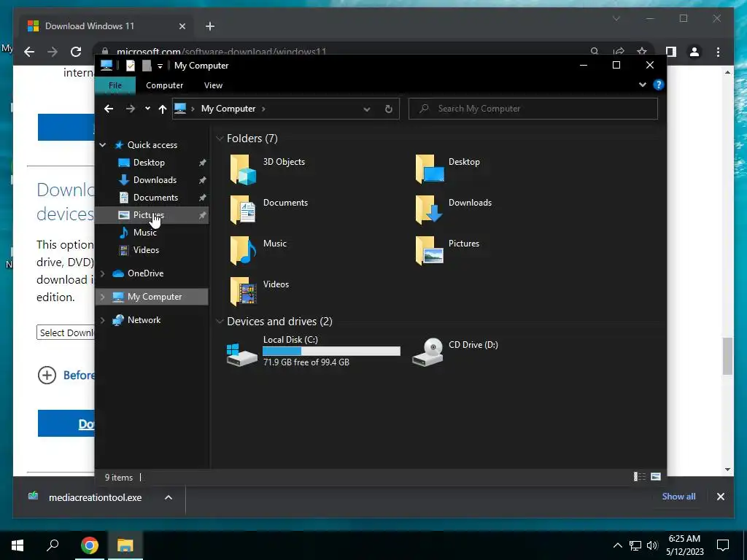Image resolution: width=747 pixels, height=560 pixels.
Task: Click the Chrome address bar URL
Action: [x=222, y=52]
